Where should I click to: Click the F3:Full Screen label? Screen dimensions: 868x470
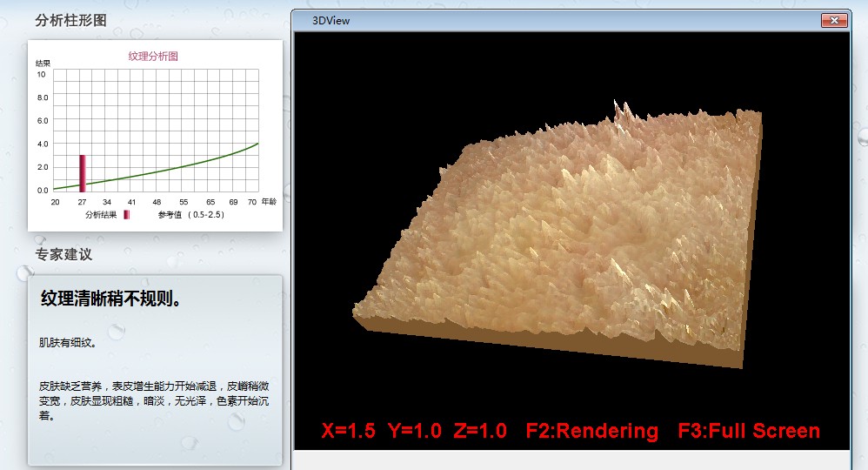coord(749,431)
